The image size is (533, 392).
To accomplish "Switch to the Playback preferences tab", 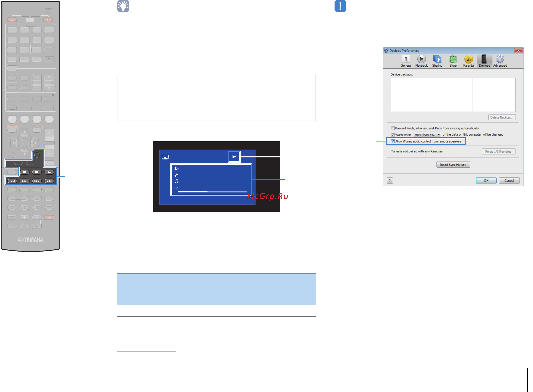I will [x=421, y=61].
